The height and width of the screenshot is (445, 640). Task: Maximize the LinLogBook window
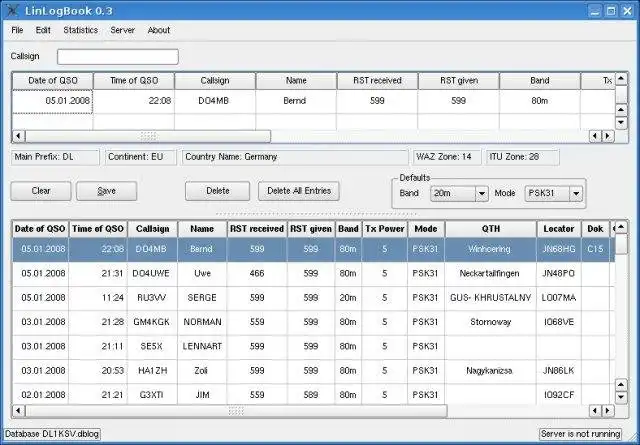tap(611, 11)
